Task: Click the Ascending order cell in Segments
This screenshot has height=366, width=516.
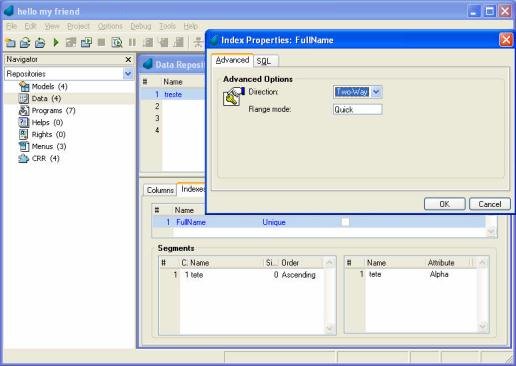Action: (x=299, y=275)
